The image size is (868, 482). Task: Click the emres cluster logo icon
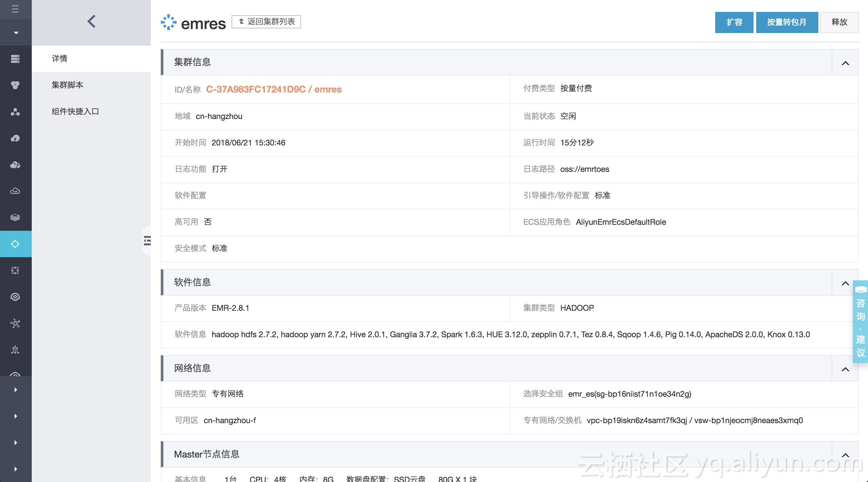[168, 22]
